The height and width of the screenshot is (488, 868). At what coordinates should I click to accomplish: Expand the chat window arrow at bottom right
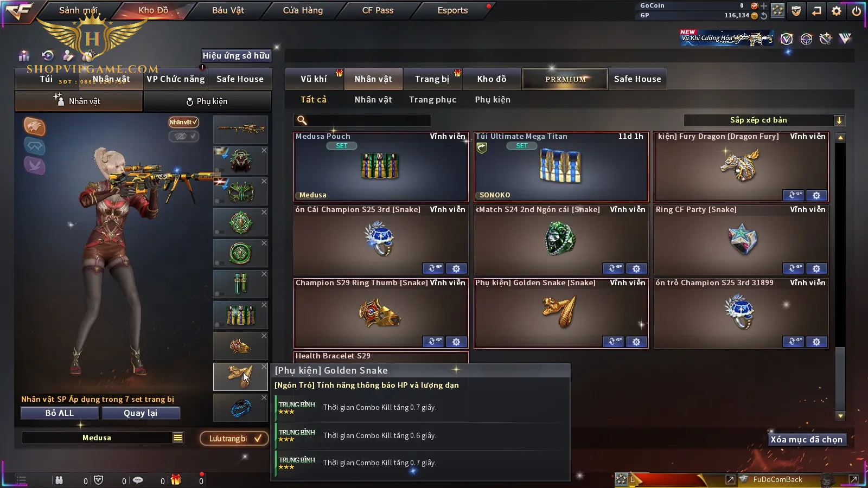coord(853,479)
